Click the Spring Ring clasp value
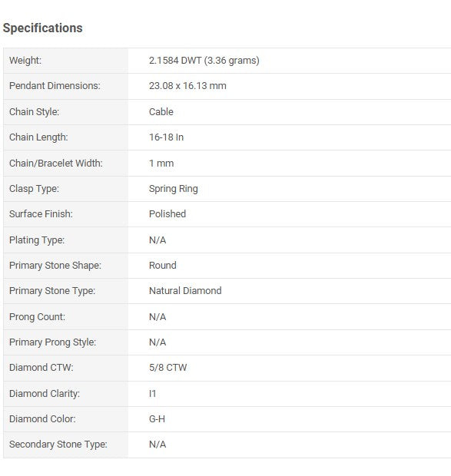 coord(174,189)
